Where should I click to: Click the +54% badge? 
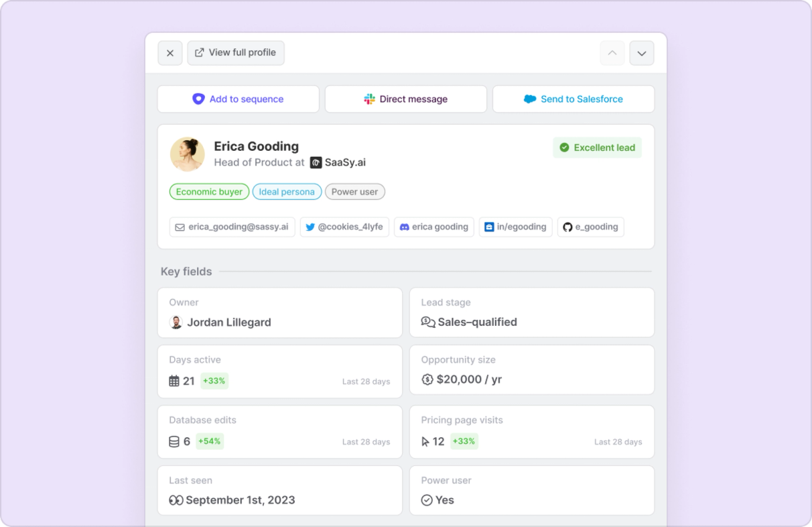[210, 441]
